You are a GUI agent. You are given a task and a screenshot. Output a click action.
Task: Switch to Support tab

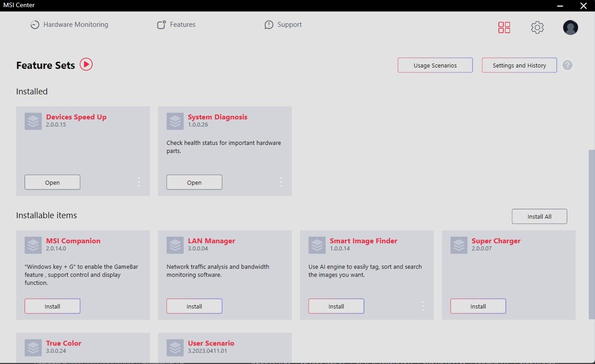[x=283, y=25]
